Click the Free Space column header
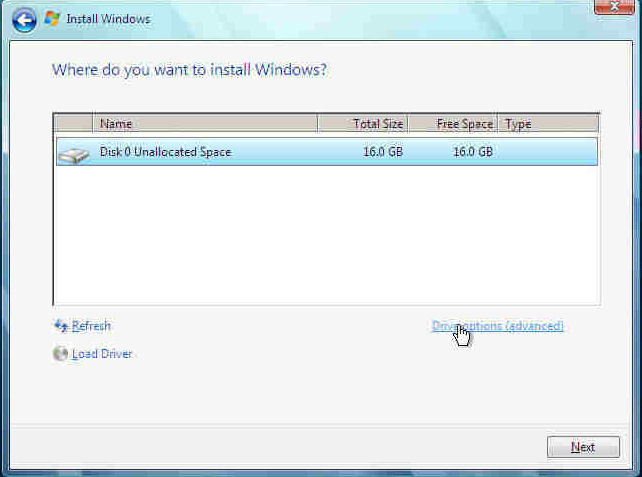 (x=452, y=124)
